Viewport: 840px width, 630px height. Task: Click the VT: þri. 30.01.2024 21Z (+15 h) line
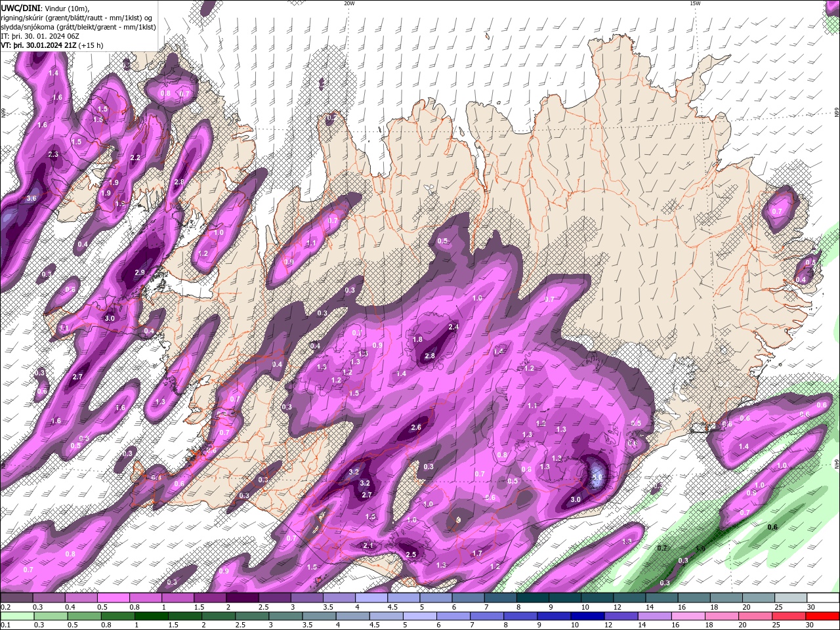coord(52,45)
